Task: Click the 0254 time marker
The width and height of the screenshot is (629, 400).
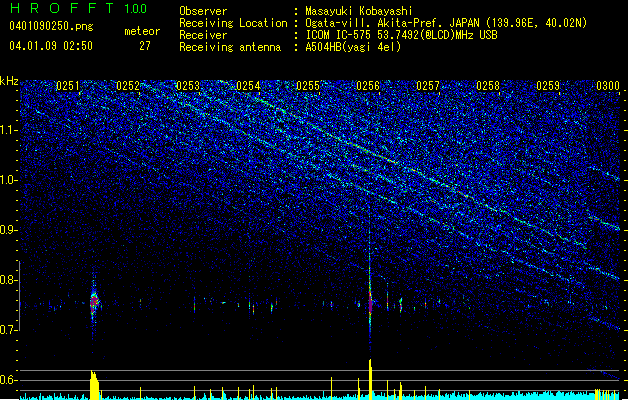Action: click(x=248, y=86)
